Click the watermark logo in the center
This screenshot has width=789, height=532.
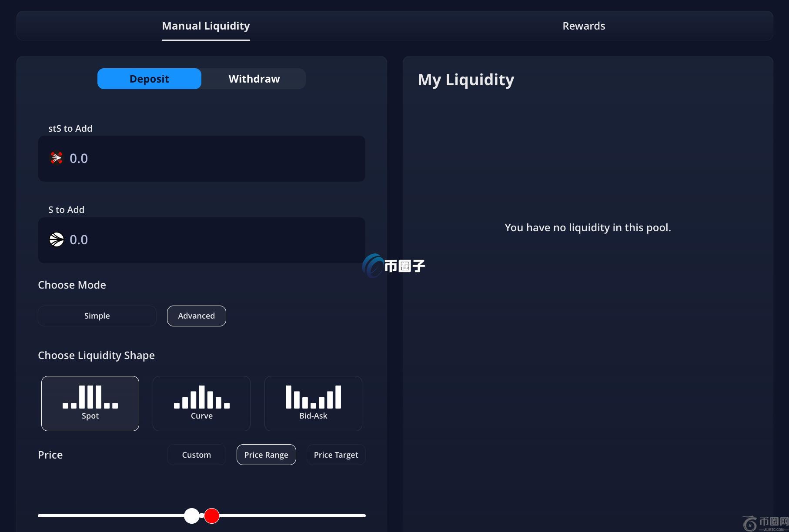pyautogui.click(x=393, y=266)
